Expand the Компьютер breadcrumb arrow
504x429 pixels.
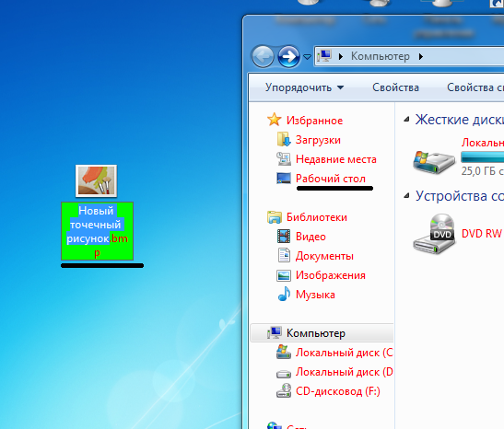tap(421, 56)
